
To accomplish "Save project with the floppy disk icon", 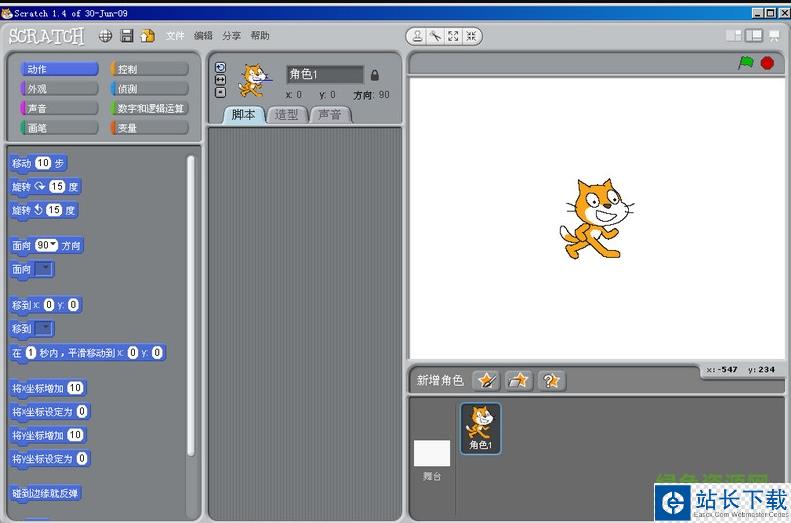I will [127, 36].
